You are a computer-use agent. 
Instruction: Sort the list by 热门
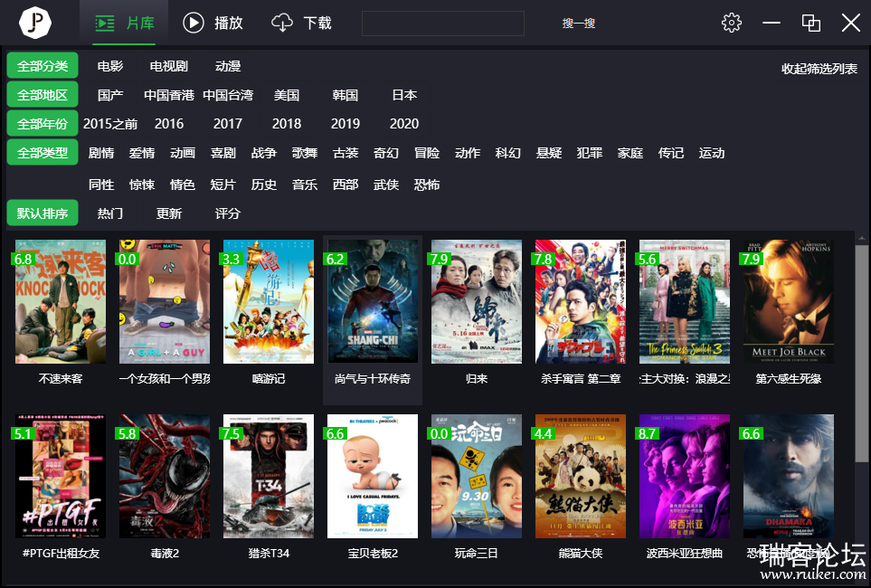click(x=110, y=213)
